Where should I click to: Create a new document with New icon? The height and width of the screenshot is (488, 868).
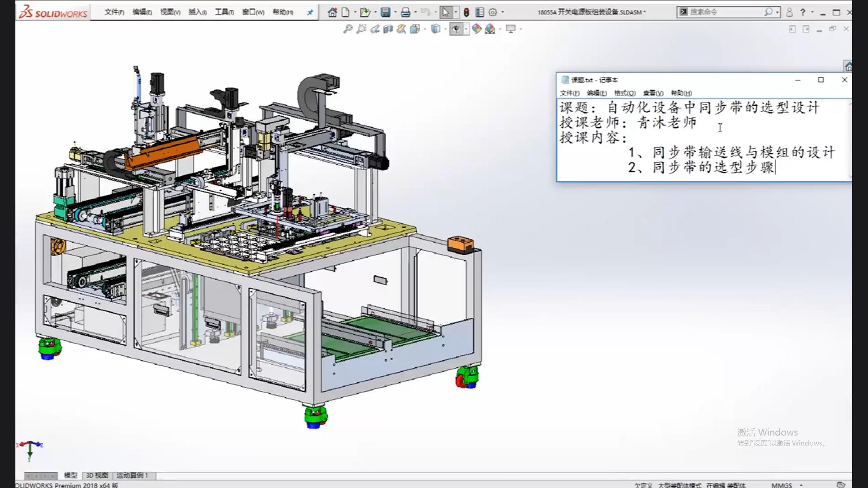tap(345, 12)
